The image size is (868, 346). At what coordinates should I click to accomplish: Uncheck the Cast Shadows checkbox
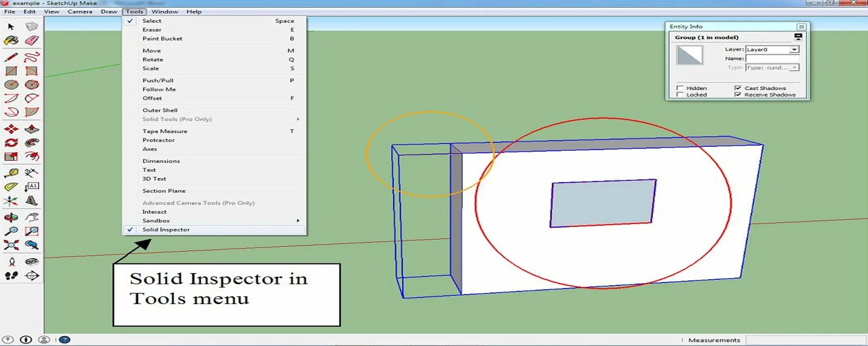click(x=738, y=88)
